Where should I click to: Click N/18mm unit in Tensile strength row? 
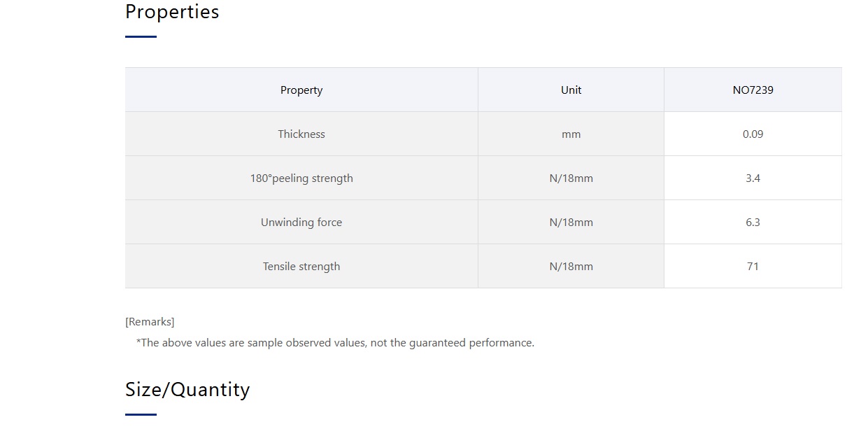(x=571, y=266)
